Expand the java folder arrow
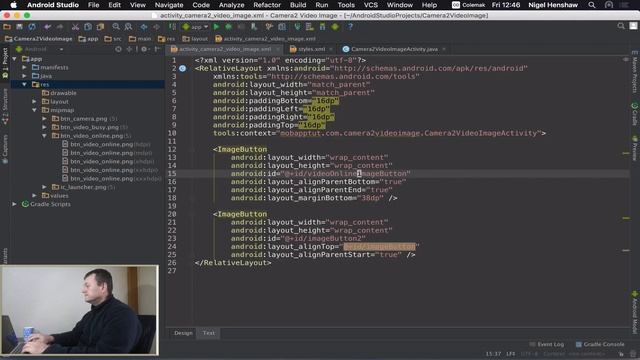Image resolution: width=640 pixels, height=360 pixels. point(25,76)
